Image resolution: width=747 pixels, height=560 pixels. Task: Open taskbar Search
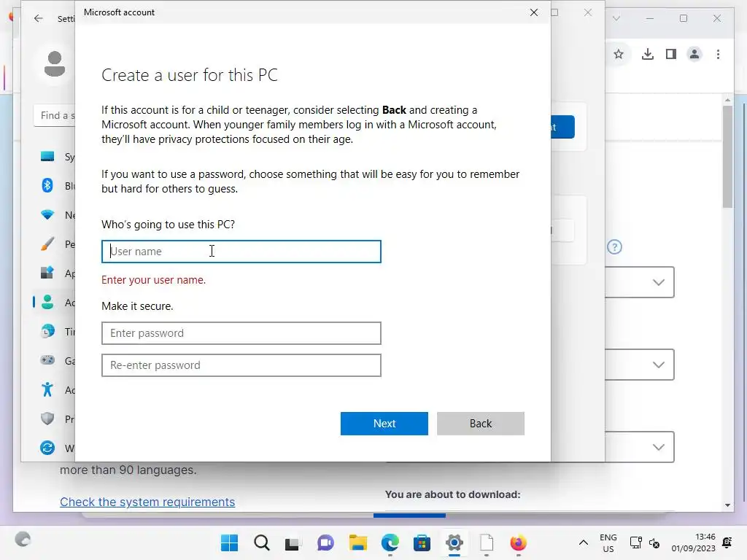pos(262,542)
